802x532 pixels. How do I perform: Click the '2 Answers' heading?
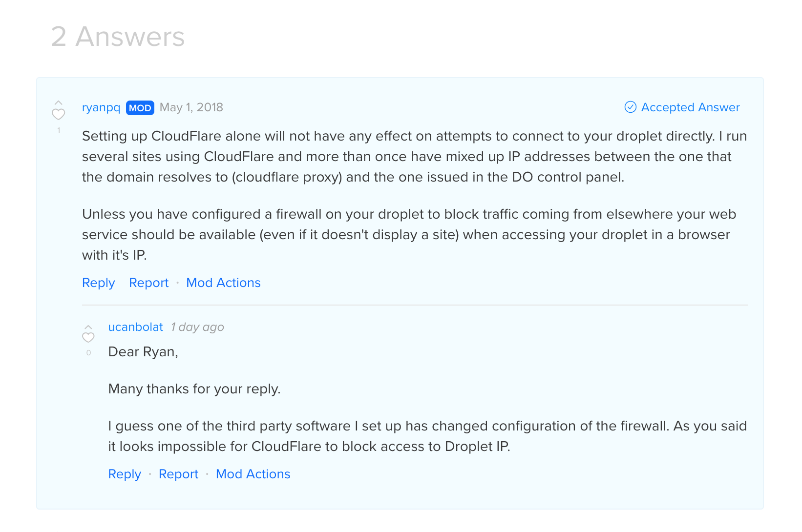[x=118, y=37]
